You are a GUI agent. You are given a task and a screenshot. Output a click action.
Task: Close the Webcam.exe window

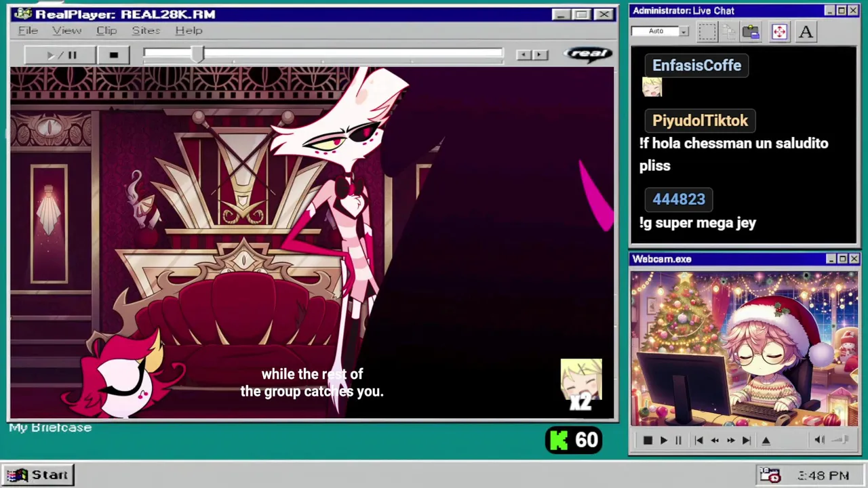[854, 259]
